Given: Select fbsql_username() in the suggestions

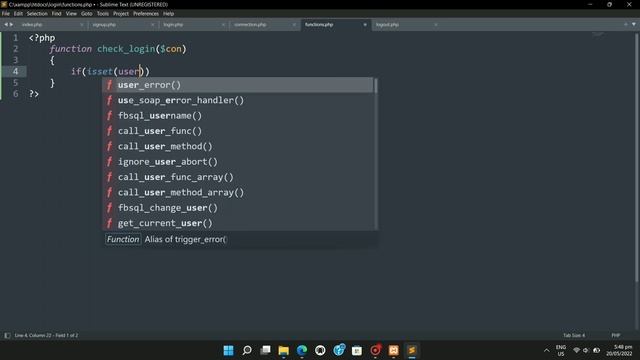Looking at the screenshot, I should point(238,116).
